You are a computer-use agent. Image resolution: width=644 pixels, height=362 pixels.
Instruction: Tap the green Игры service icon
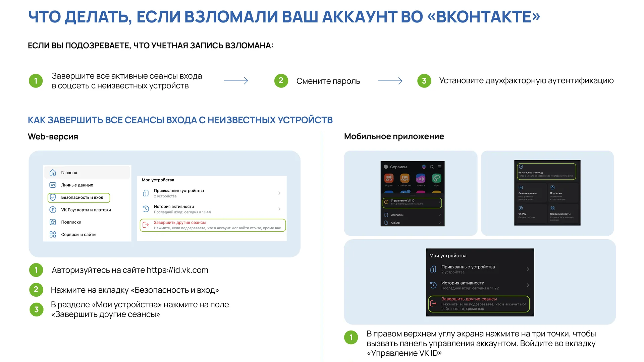pyautogui.click(x=436, y=178)
